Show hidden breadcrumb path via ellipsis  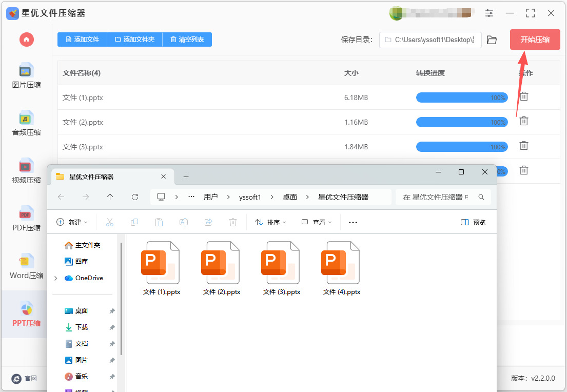[x=192, y=197]
